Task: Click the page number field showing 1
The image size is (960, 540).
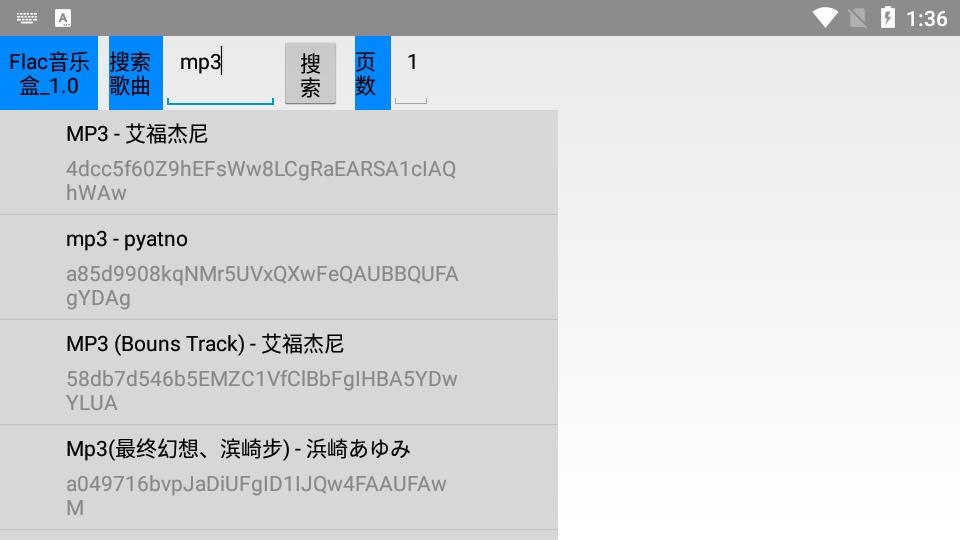Action: pyautogui.click(x=411, y=71)
